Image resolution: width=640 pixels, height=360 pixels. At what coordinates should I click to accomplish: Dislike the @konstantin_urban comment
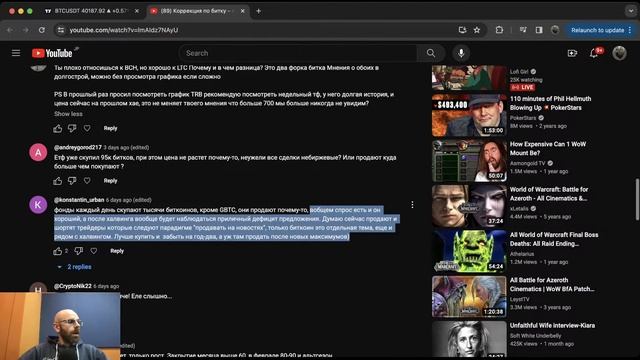(79, 251)
